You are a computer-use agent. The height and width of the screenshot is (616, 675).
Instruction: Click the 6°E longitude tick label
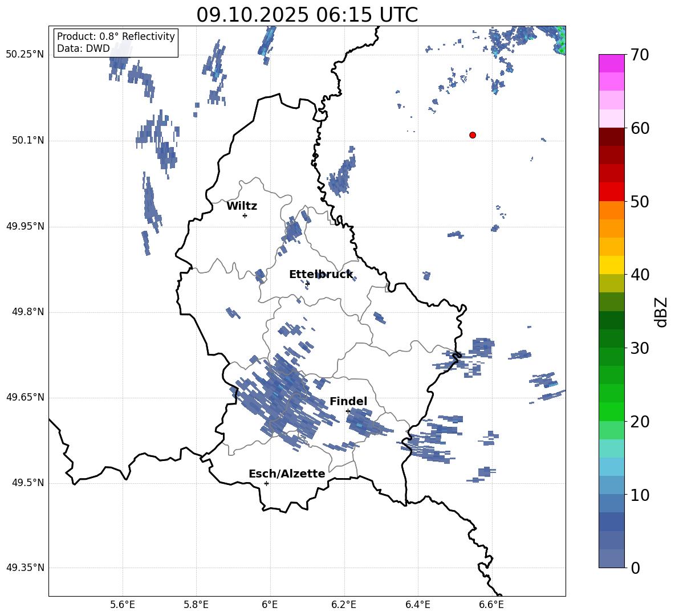click(270, 605)
